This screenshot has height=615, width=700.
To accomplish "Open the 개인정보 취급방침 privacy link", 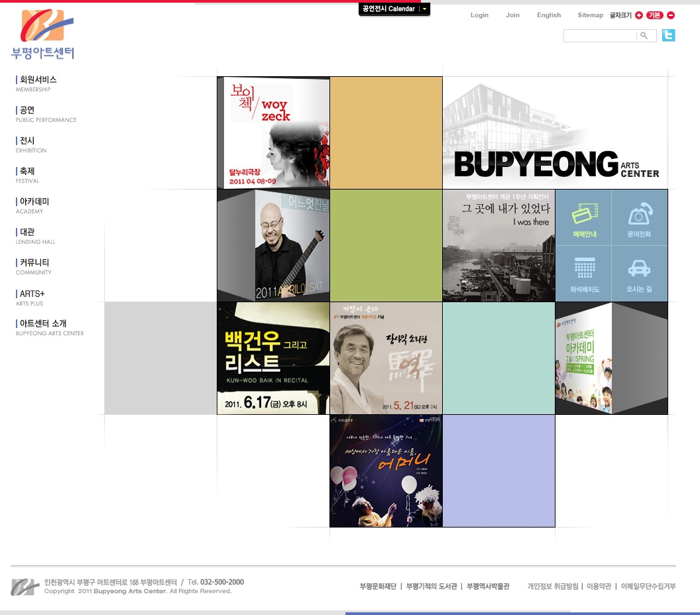I will coord(553,586).
